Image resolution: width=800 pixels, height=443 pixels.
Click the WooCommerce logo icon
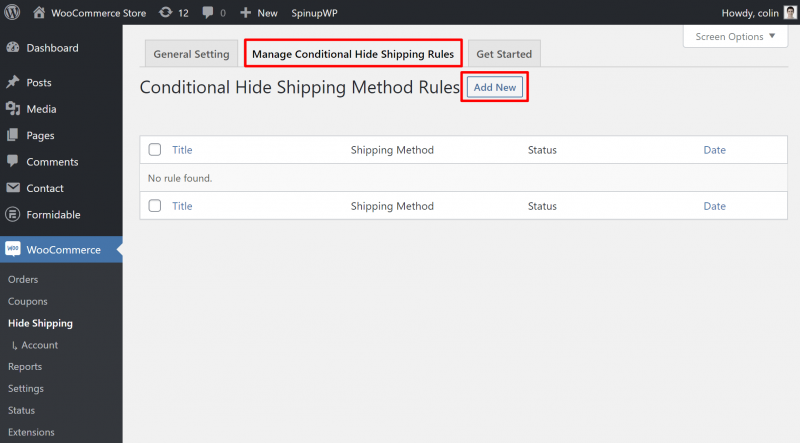coord(13,249)
